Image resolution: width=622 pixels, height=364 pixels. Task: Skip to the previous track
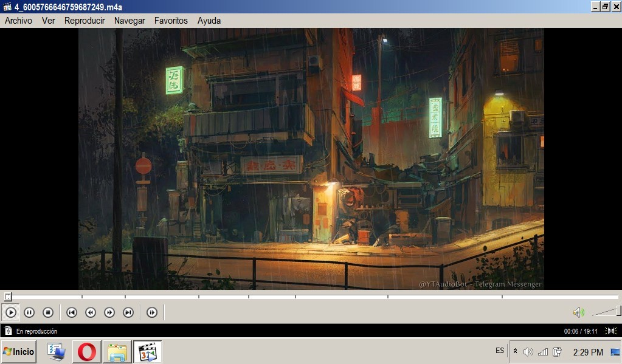click(x=71, y=312)
